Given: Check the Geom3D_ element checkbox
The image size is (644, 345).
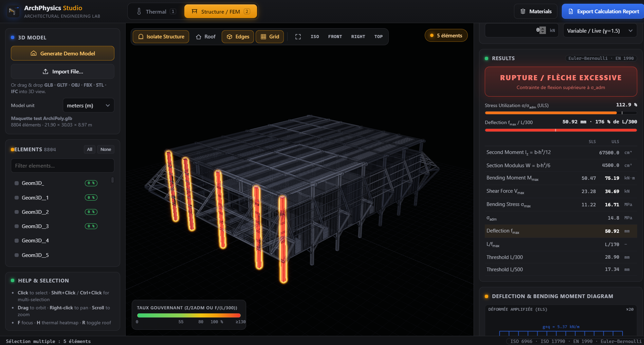Looking at the screenshot, I should pos(17,183).
